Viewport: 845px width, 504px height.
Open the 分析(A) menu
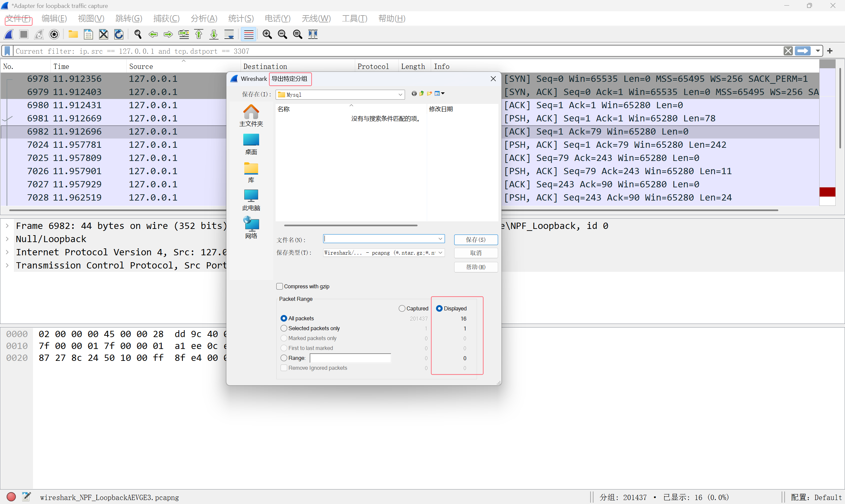tap(204, 19)
